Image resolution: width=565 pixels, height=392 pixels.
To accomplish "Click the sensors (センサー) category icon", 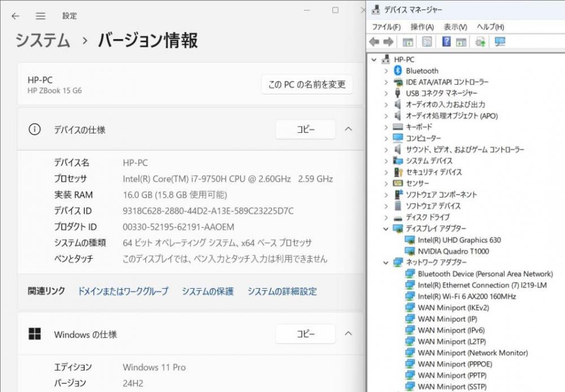I will click(x=398, y=183).
